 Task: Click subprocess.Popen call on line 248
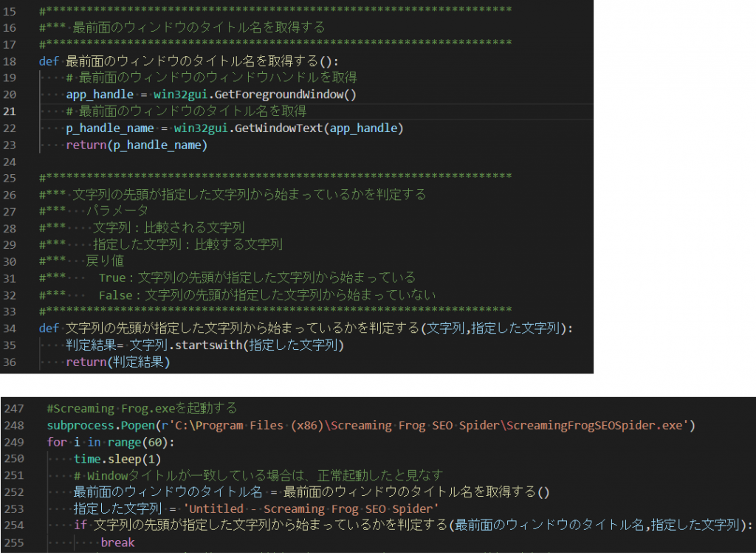[100, 426]
